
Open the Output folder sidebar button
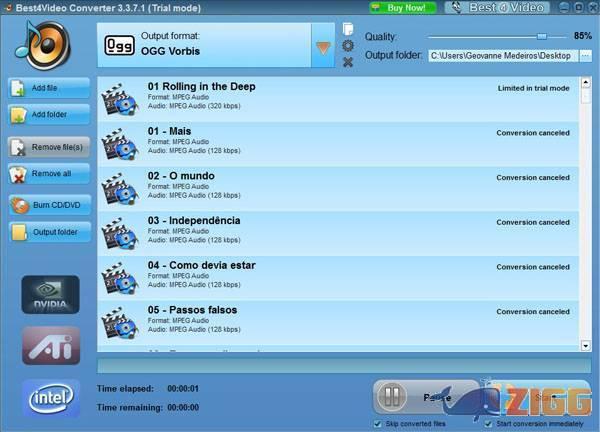pyautogui.click(x=50, y=232)
